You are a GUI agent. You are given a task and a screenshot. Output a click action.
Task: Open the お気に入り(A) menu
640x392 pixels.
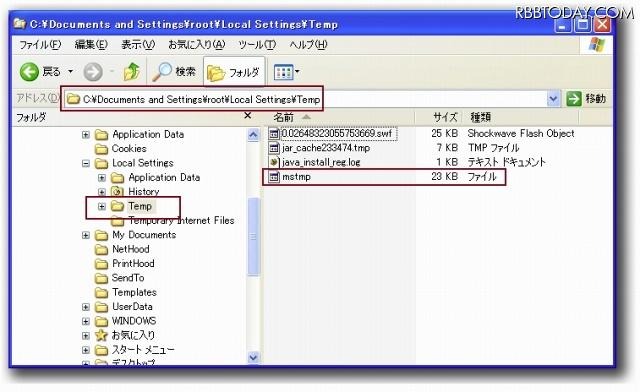(x=197, y=45)
